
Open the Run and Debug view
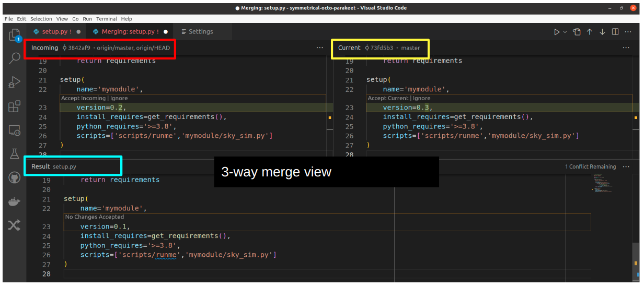[14, 82]
